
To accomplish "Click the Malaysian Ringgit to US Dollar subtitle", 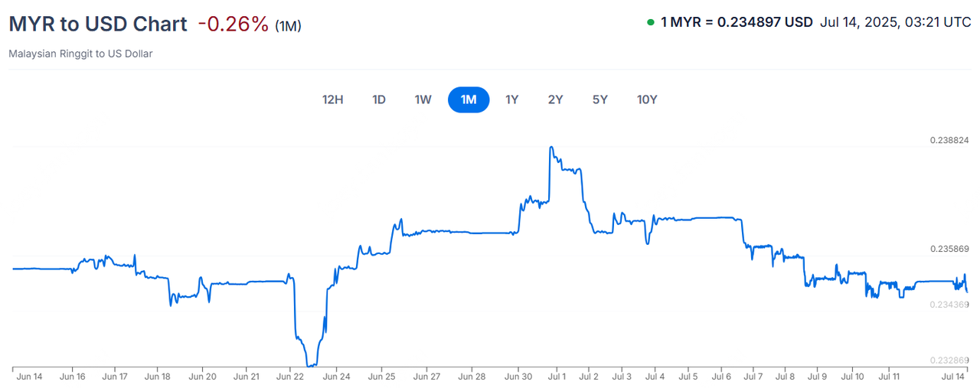I will pyautogui.click(x=80, y=54).
